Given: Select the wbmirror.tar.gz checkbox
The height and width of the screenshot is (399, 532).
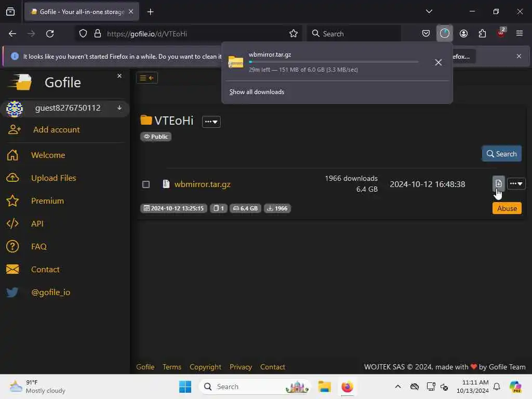Looking at the screenshot, I should click(146, 184).
